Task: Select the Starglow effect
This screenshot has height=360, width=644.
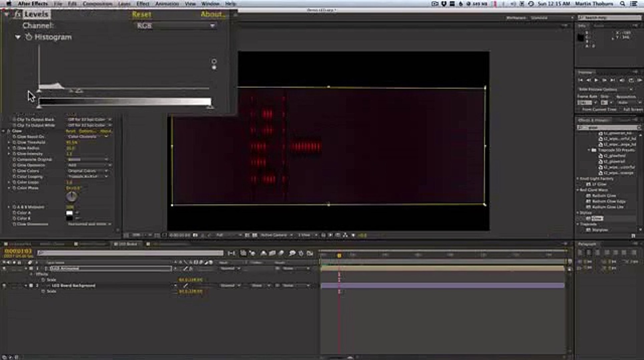Action: [x=597, y=230]
